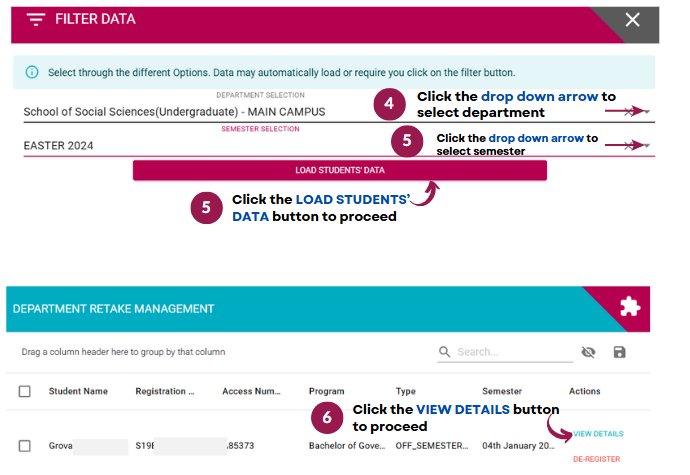Sort by the Student Name column header
690x475 pixels.
point(78,391)
